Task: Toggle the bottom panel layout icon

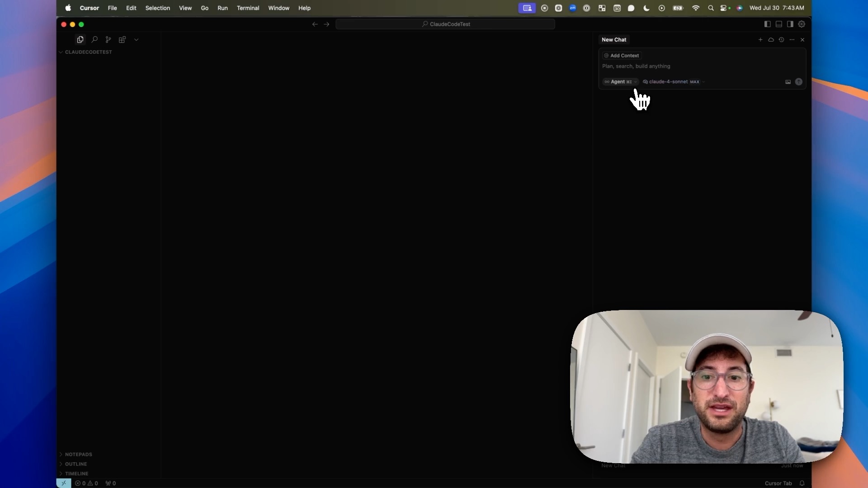Action: tap(778, 24)
